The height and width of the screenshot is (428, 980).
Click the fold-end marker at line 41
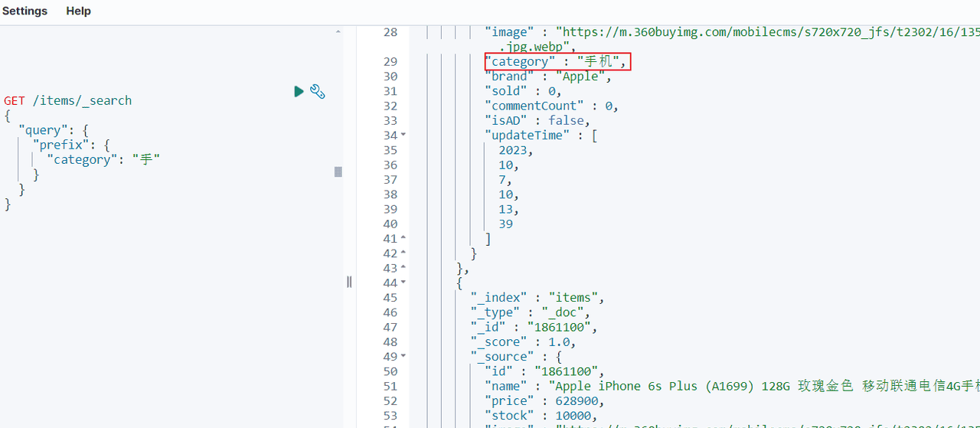pos(403,239)
